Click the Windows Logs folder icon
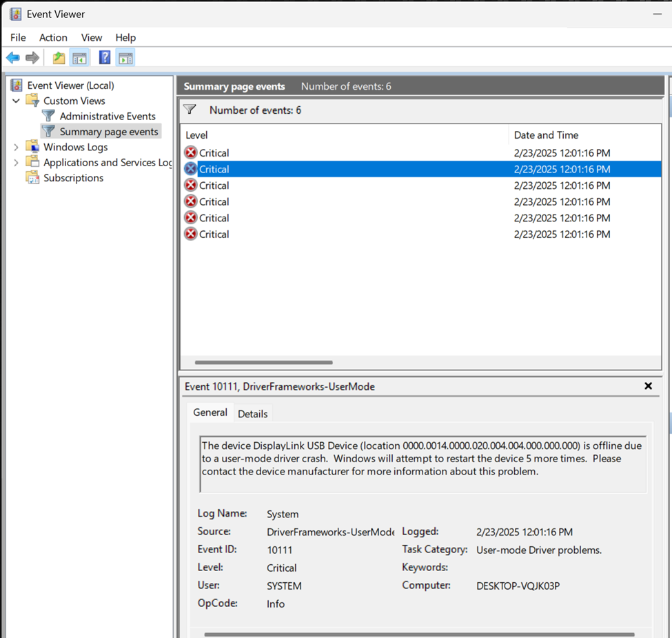The image size is (672, 638). click(32, 147)
